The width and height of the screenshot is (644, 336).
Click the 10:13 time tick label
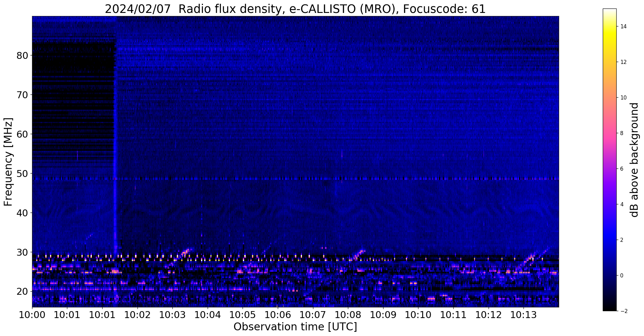coord(524,315)
